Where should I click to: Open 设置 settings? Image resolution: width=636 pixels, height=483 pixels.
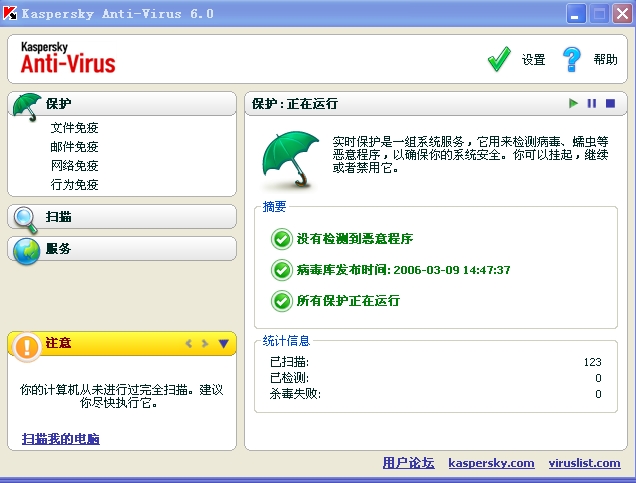[x=533, y=60]
